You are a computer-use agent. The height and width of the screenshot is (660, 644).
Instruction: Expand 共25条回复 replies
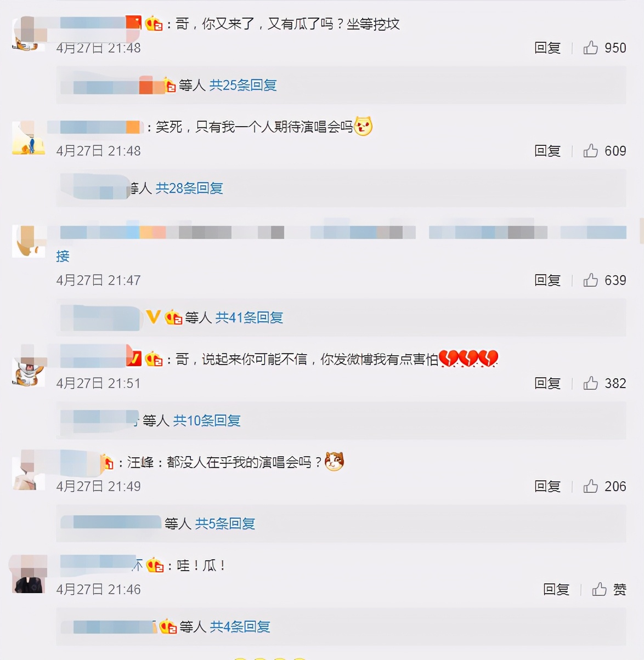point(243,85)
